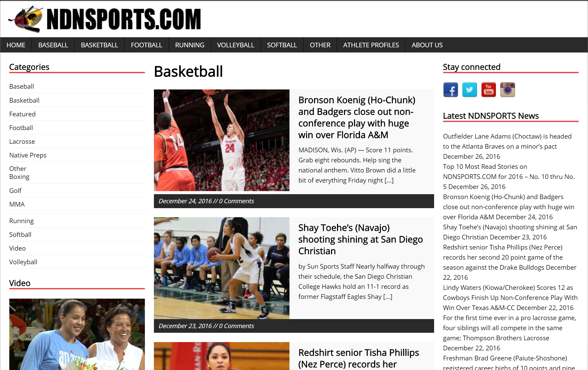This screenshot has height=370, width=588.
Task: Open Lindy Waters Cowboys news link
Action: coord(510,298)
